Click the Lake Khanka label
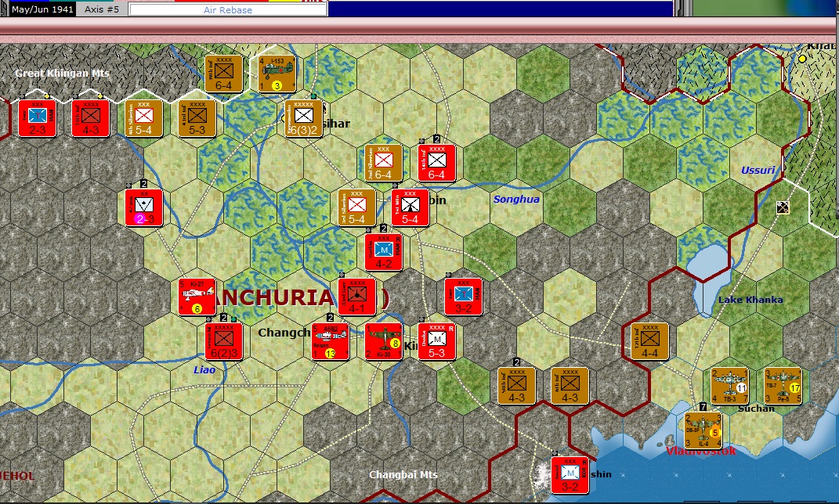 [750, 300]
